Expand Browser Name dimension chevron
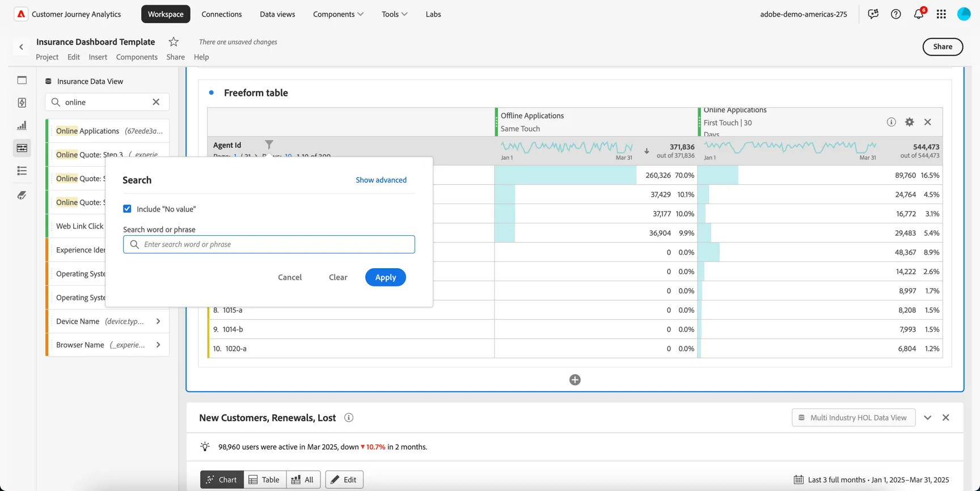 click(158, 345)
